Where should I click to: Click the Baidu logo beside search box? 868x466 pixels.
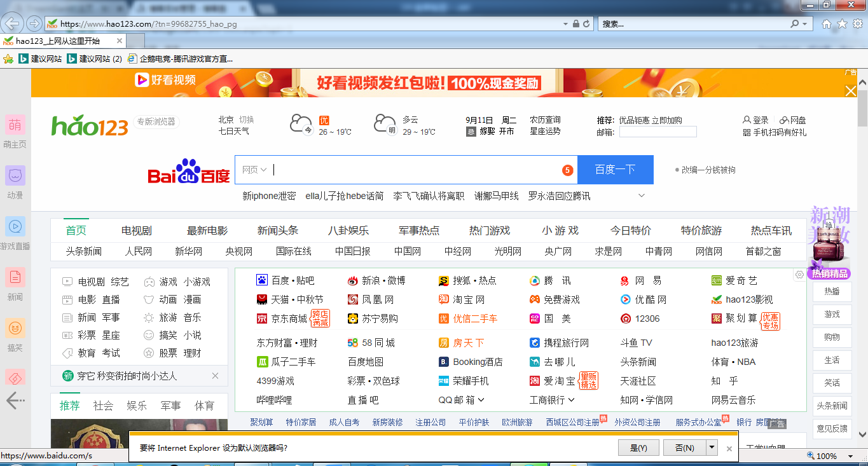(189, 171)
